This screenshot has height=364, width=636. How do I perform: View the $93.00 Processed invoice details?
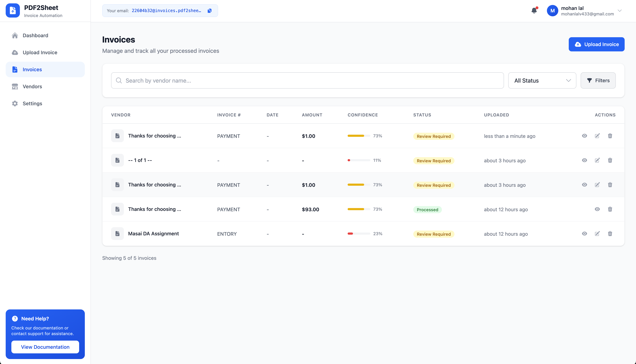pyautogui.click(x=597, y=209)
